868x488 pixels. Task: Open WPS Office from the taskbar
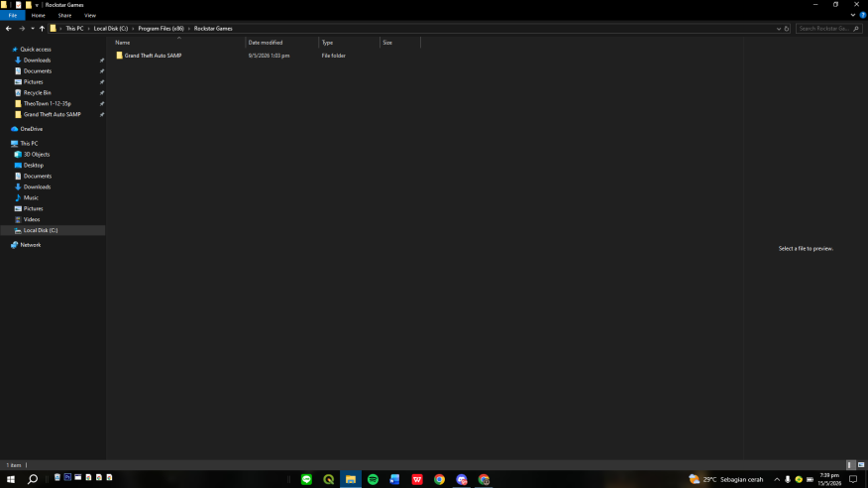[417, 479]
